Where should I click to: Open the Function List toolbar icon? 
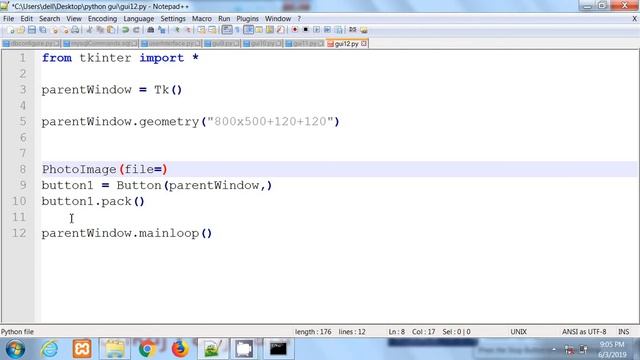tap(280, 30)
